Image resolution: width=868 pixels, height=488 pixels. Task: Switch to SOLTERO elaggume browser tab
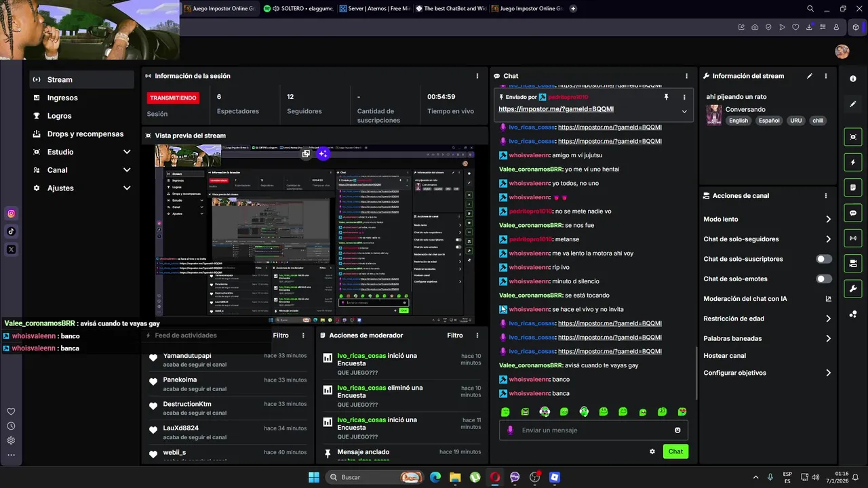pyautogui.click(x=298, y=9)
